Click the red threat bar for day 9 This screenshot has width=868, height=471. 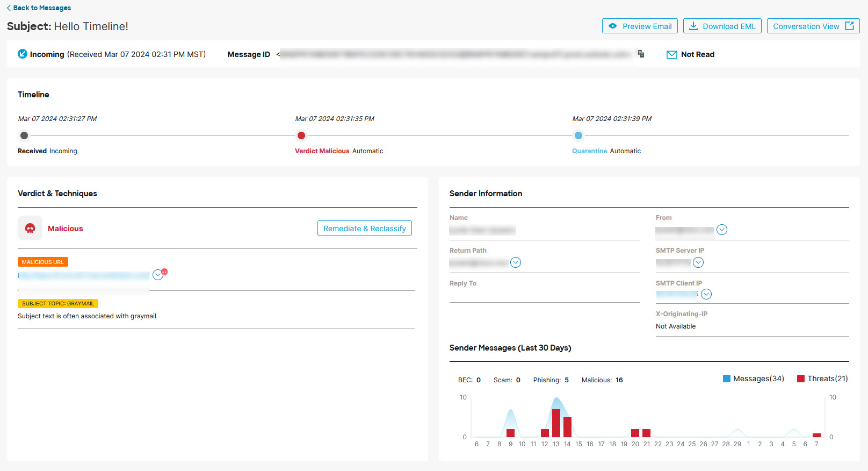tap(511, 433)
